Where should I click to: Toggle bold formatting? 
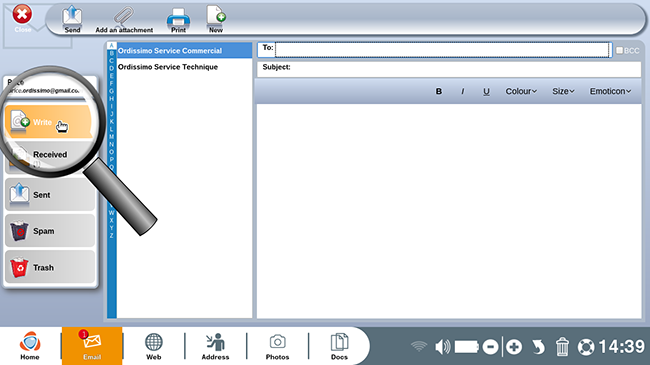[x=439, y=91]
